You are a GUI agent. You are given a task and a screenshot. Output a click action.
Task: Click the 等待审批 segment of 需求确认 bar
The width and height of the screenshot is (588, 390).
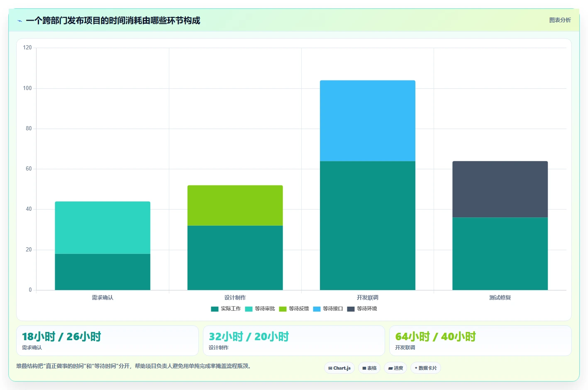pos(102,228)
